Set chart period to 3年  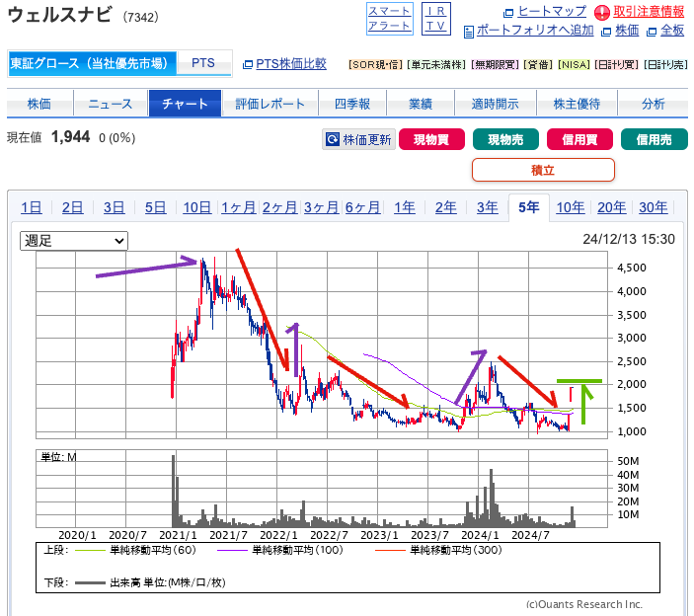point(488,207)
